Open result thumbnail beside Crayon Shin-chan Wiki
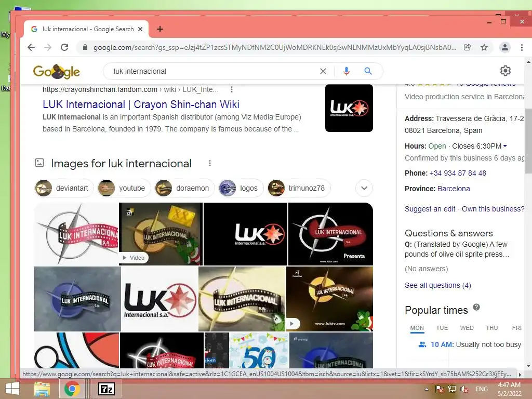 pyautogui.click(x=349, y=108)
